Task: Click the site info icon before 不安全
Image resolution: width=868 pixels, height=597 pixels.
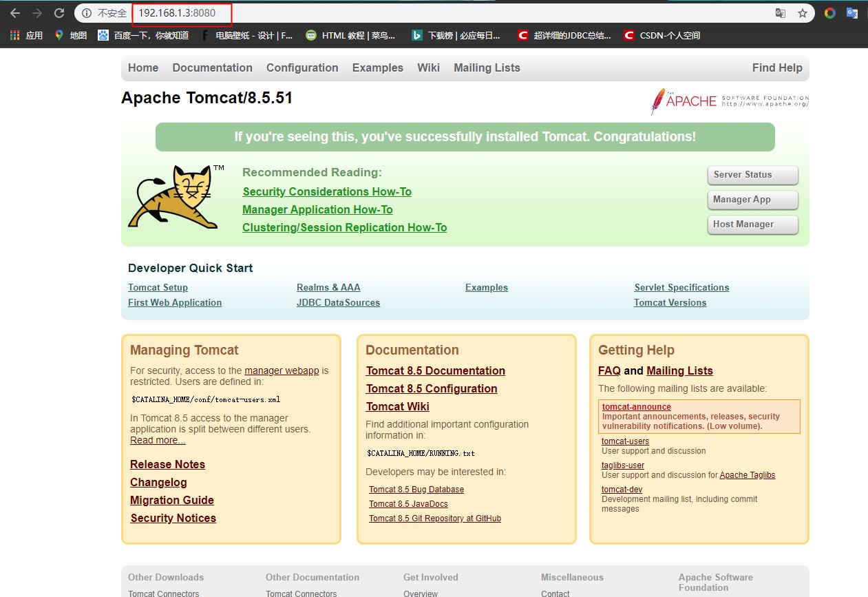Action: 87,13
